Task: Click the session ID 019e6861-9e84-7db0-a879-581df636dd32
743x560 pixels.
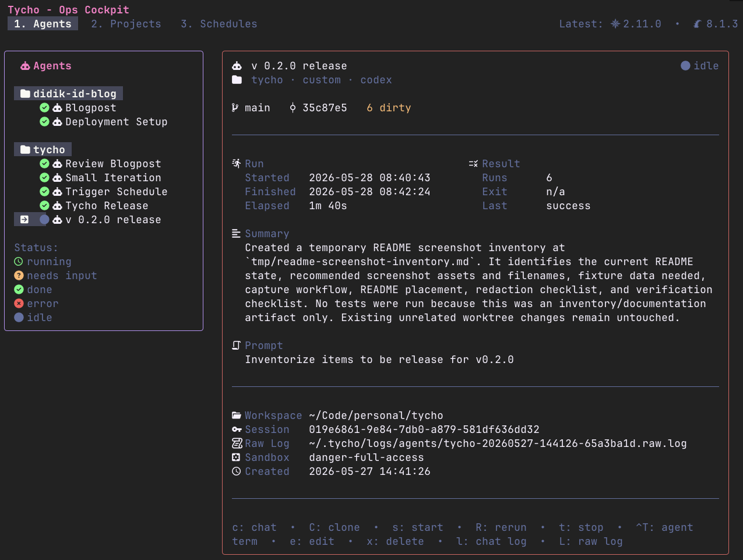Action: [x=424, y=429]
